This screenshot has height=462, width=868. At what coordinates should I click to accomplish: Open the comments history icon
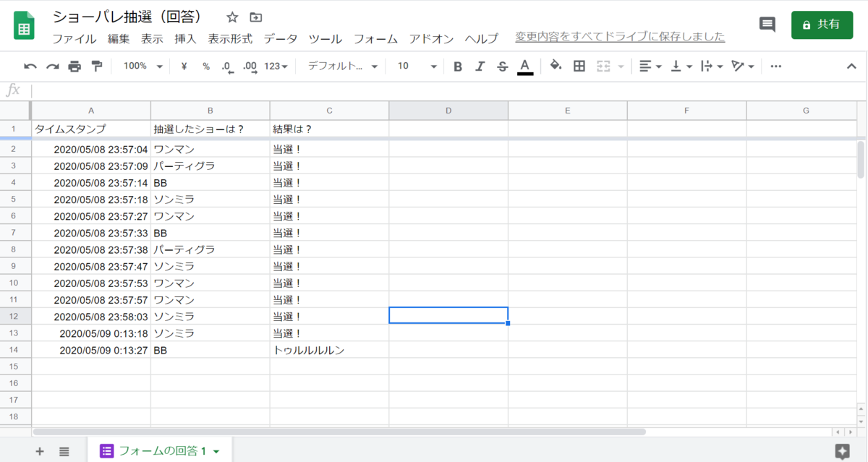(767, 25)
